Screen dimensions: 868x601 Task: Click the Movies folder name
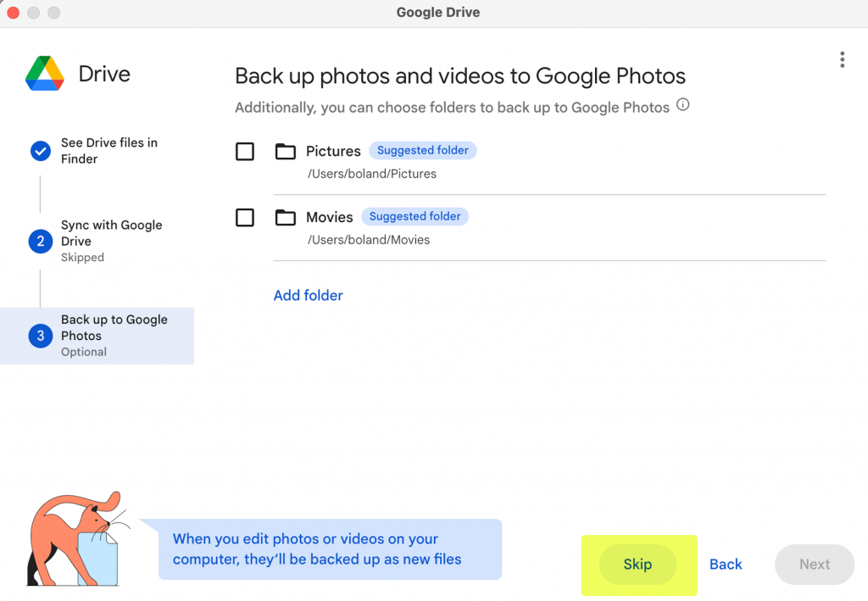330,217
